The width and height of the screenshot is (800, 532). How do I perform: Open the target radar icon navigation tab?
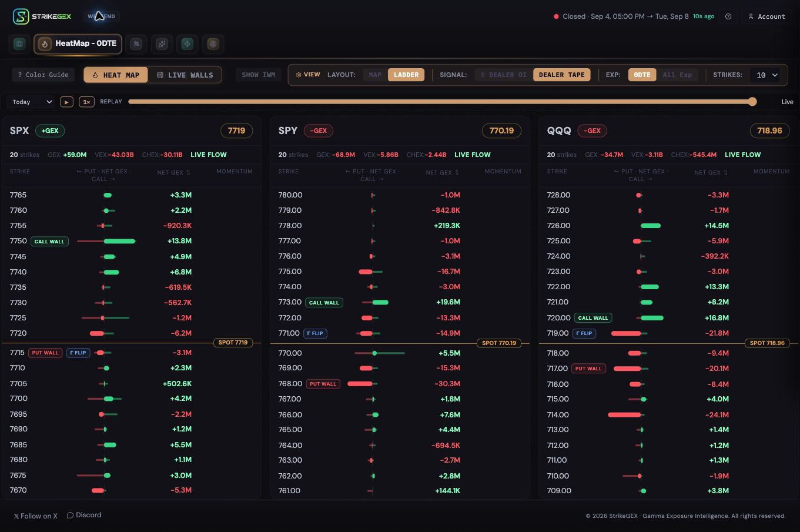click(213, 44)
